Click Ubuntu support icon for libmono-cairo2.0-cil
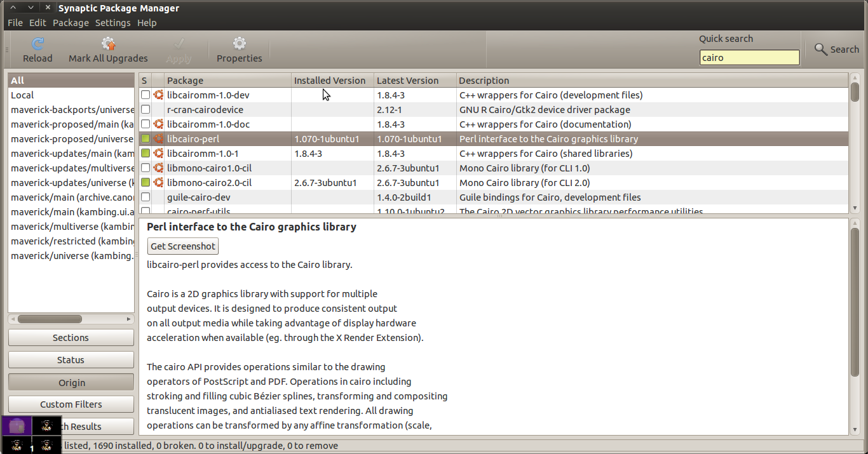The height and width of the screenshot is (454, 868). (158, 183)
